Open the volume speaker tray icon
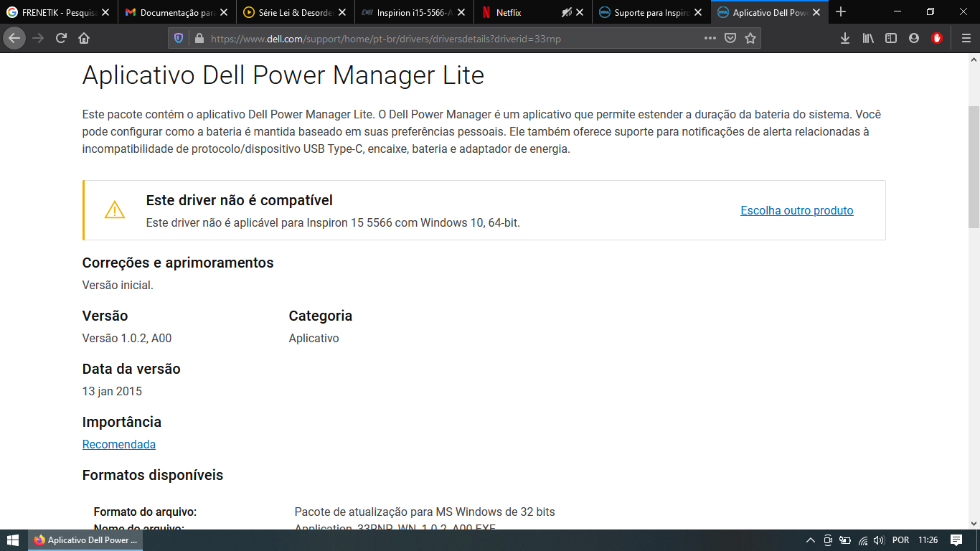Image resolution: width=980 pixels, height=551 pixels. (879, 540)
